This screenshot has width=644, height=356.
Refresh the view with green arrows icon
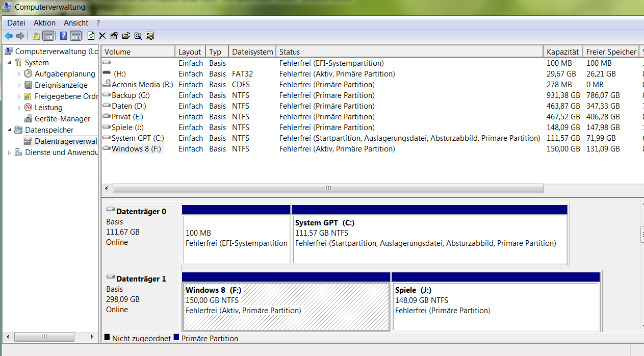tap(91, 36)
